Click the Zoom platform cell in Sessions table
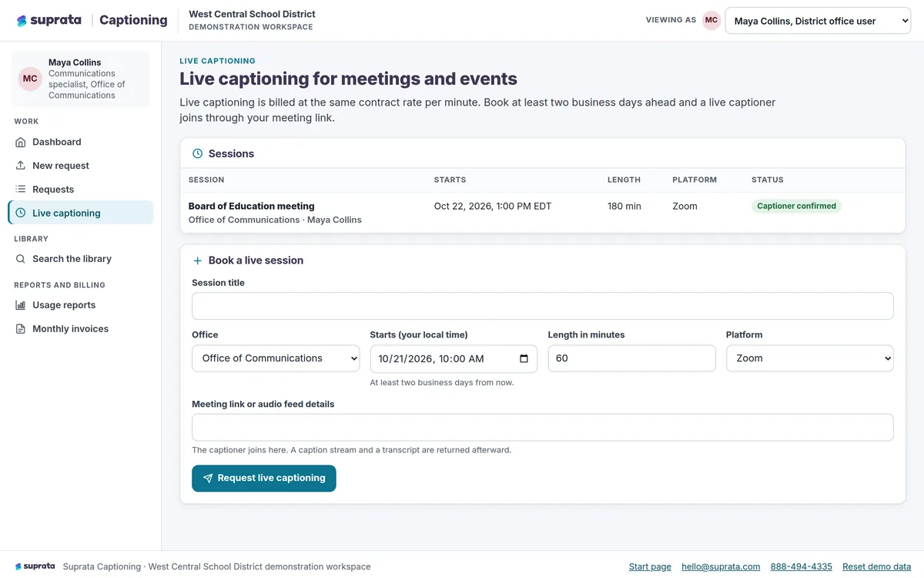 (x=685, y=206)
